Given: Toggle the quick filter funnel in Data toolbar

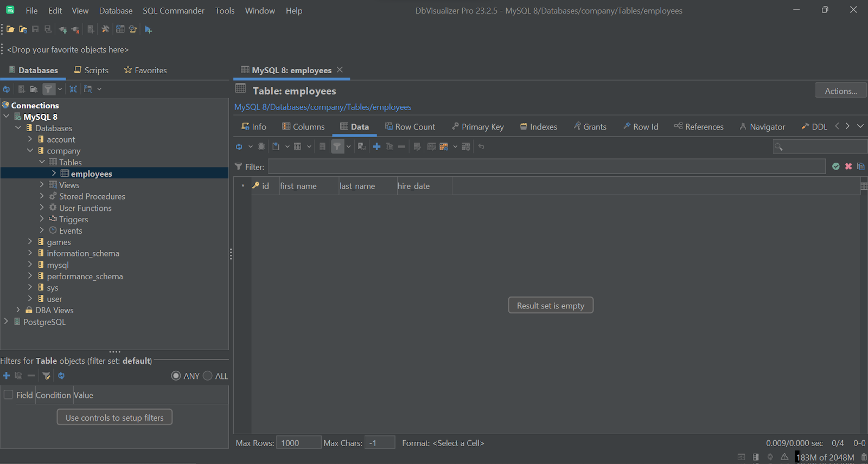Looking at the screenshot, I should click(337, 146).
